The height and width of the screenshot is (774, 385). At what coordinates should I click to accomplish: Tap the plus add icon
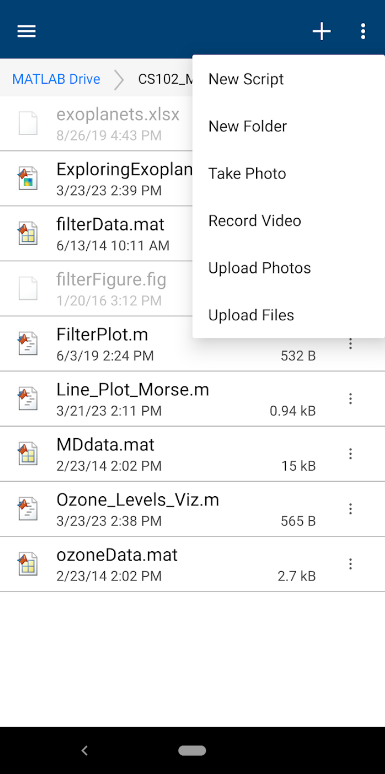click(322, 31)
